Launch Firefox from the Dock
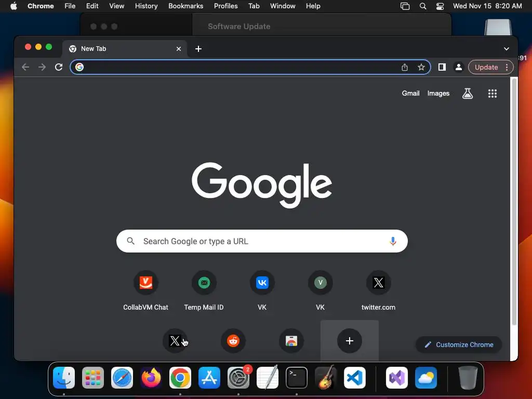 click(151, 378)
